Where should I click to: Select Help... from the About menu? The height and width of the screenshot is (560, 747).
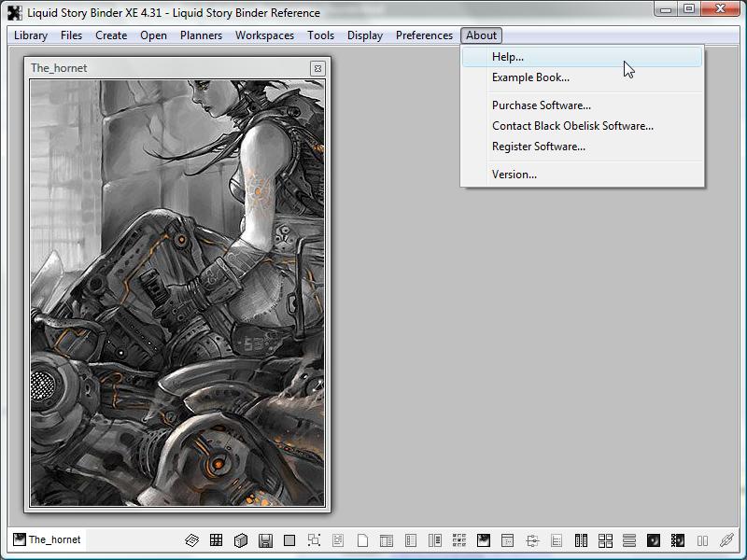508,57
